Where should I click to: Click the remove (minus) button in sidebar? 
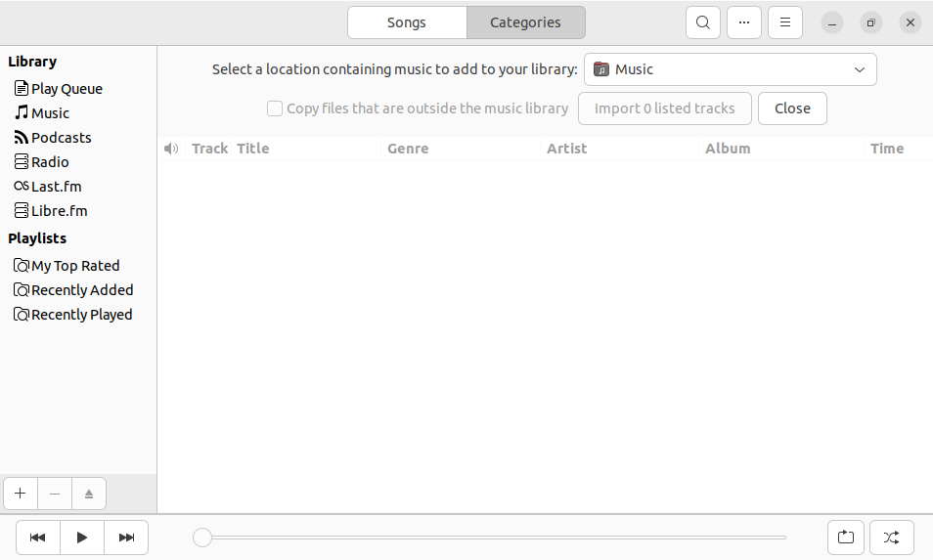tap(55, 494)
